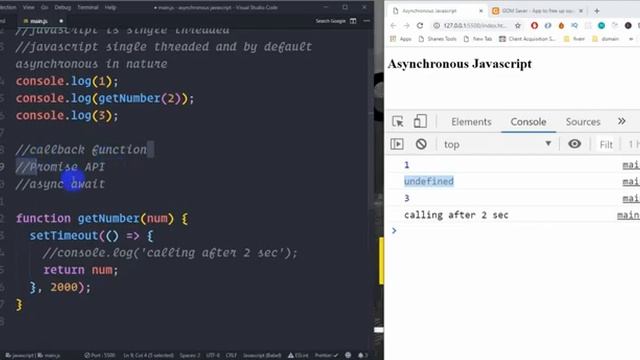Click the notifications bell icon
This screenshot has height=360, width=640.
tap(362, 356)
